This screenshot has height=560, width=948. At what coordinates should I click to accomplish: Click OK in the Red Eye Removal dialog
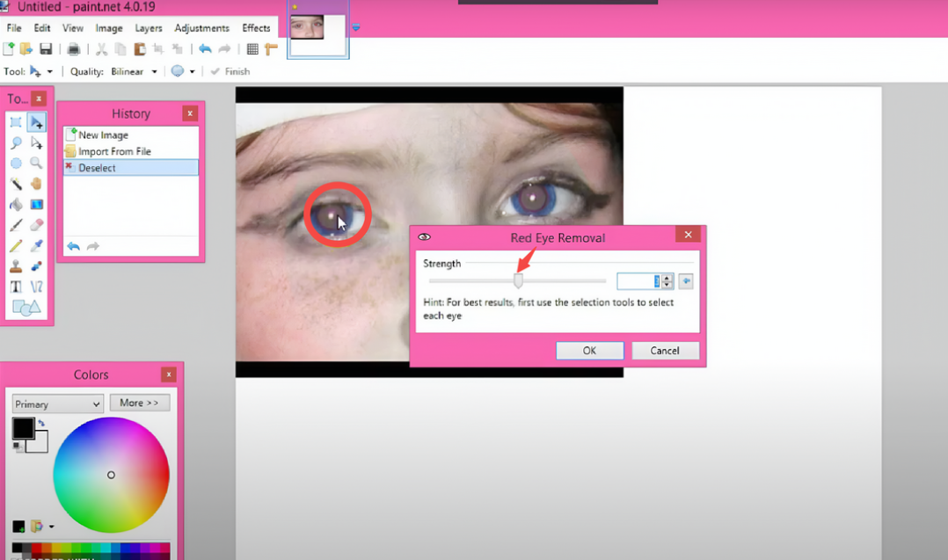(x=589, y=350)
